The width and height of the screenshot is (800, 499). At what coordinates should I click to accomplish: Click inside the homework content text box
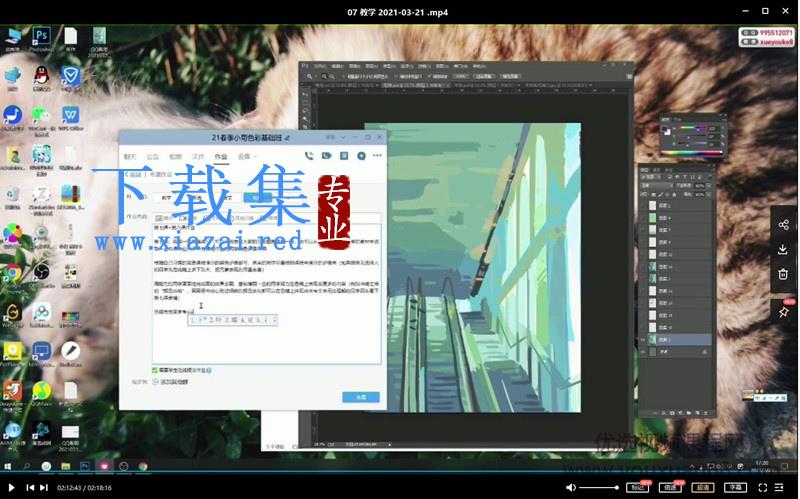click(x=266, y=293)
